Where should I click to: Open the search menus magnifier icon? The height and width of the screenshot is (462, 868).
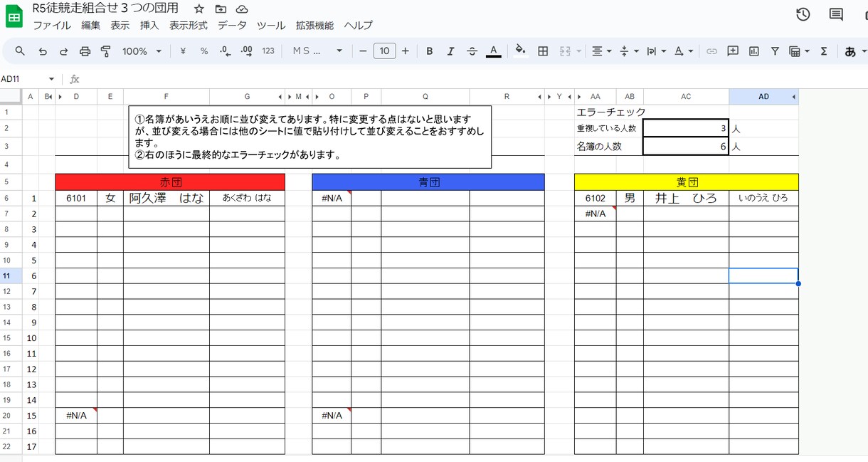coord(20,51)
